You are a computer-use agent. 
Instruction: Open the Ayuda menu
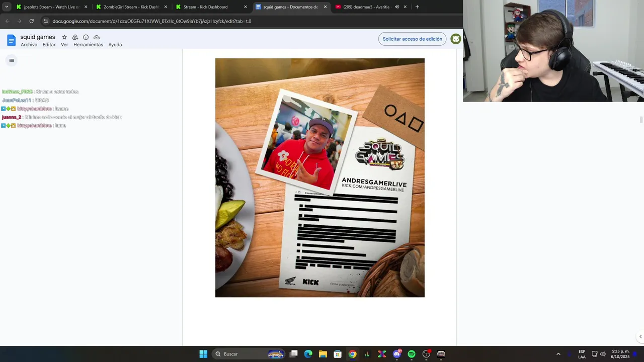point(115,45)
